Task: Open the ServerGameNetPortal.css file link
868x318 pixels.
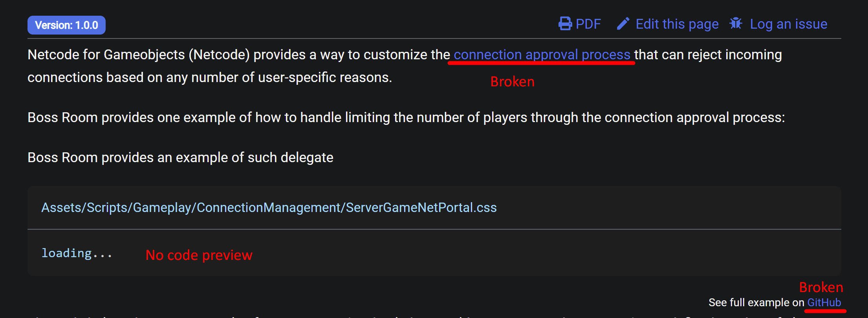Action: point(269,207)
